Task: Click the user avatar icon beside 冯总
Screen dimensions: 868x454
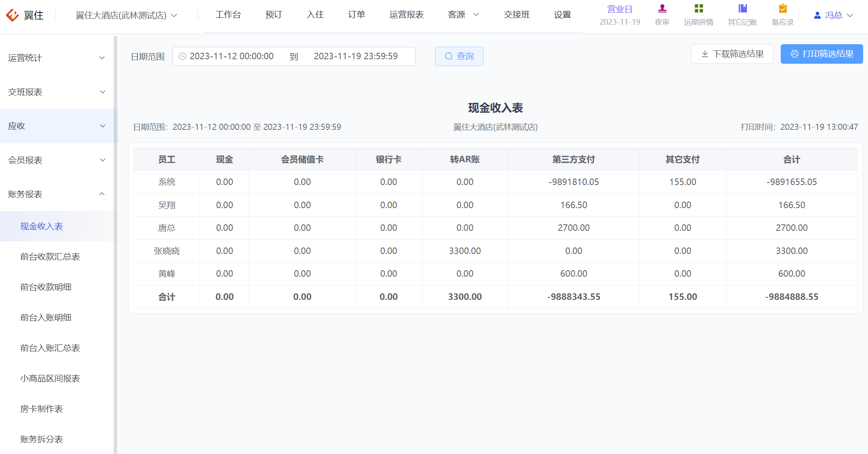Action: click(817, 15)
